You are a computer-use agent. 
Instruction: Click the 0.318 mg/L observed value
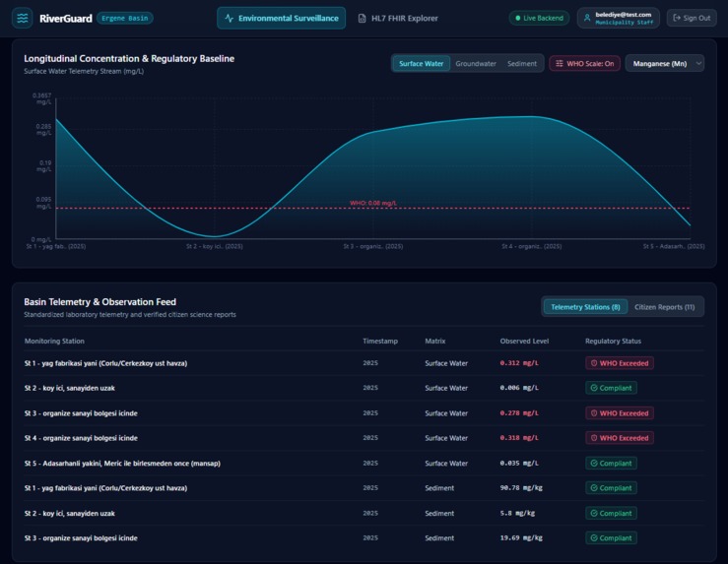click(x=519, y=438)
